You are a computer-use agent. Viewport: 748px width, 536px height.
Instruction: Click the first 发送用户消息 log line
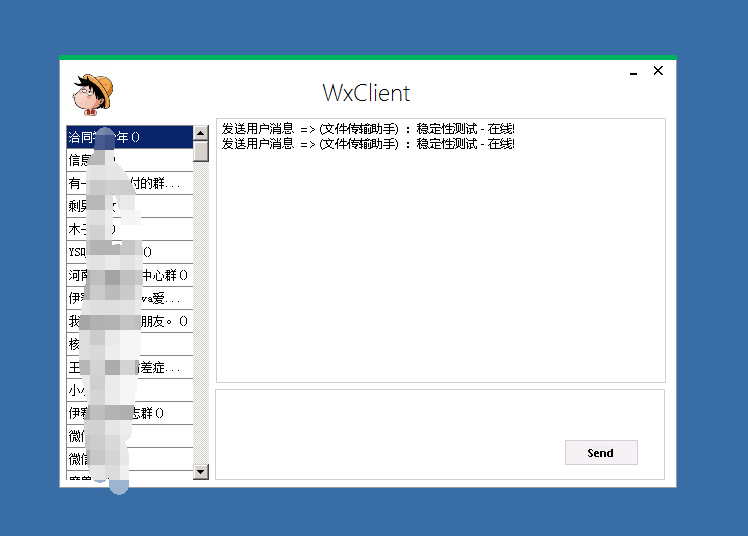368,129
